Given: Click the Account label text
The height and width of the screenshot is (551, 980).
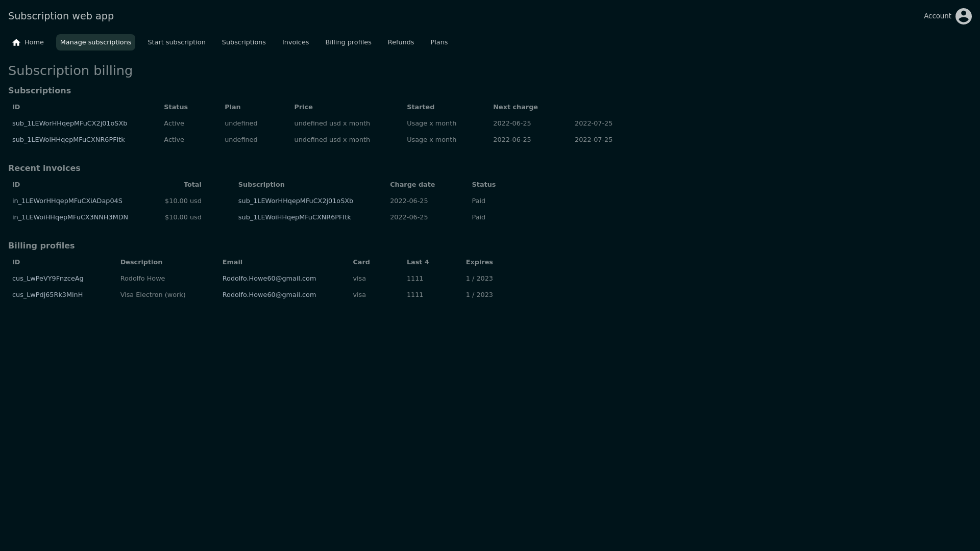Looking at the screenshot, I should click(x=937, y=16).
